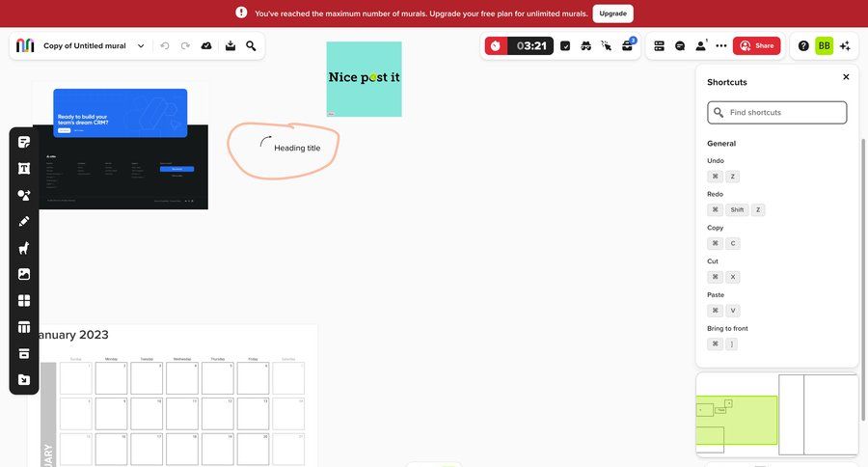Screen dimensions: 868x467
Task: Open the outline panel icon
Action: (x=660, y=45)
